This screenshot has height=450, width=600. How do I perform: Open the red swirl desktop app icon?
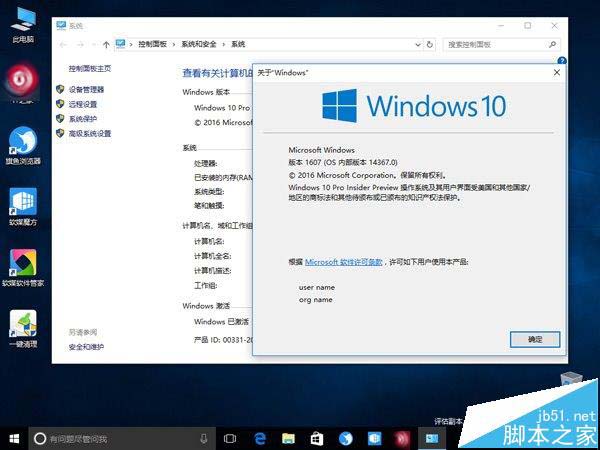click(21, 81)
